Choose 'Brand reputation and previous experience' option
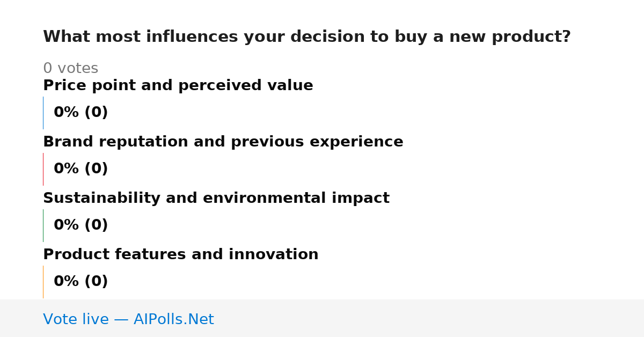644x337 pixels. (x=223, y=142)
